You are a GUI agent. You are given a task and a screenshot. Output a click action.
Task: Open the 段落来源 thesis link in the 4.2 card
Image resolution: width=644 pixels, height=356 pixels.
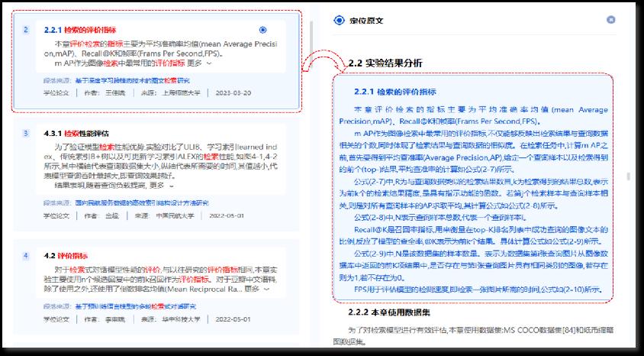click(x=136, y=306)
